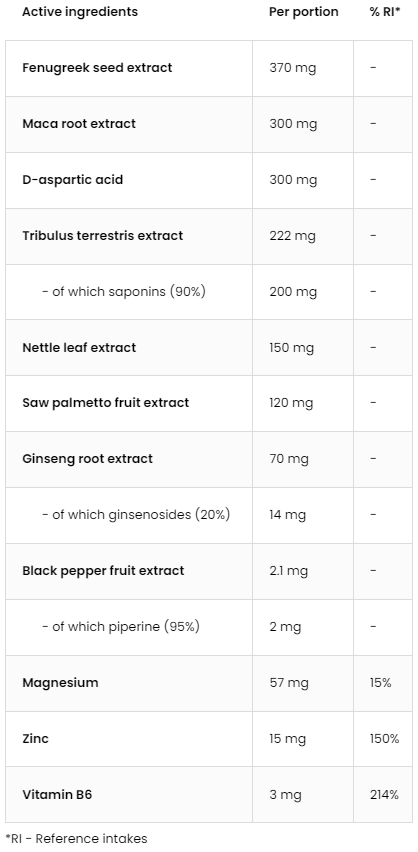418x852 pixels.
Task: Click the Black pepper fruit extract label
Action: click(x=103, y=571)
